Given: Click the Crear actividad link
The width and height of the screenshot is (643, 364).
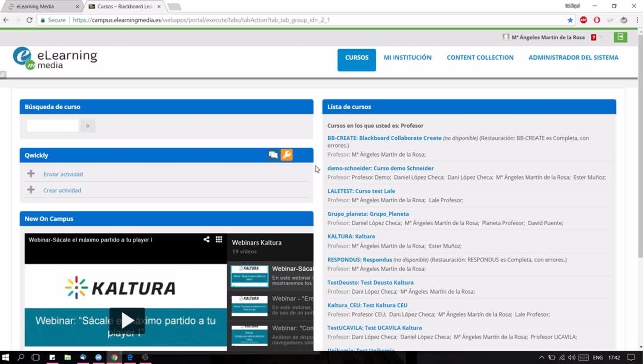Looking at the screenshot, I should [62, 190].
